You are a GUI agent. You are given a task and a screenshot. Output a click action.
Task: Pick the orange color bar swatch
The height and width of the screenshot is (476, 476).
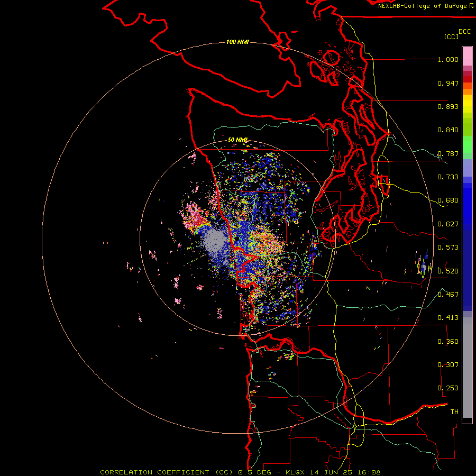pyautogui.click(x=467, y=91)
